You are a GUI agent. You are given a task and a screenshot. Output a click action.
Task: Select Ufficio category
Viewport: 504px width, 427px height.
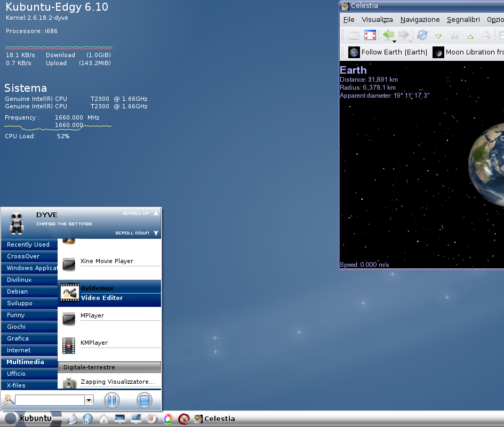[x=29, y=374]
